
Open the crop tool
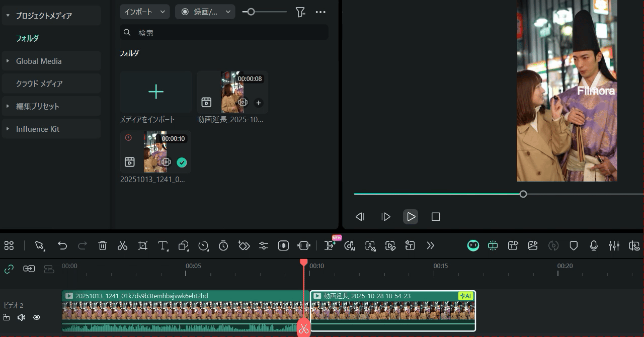coord(143,245)
